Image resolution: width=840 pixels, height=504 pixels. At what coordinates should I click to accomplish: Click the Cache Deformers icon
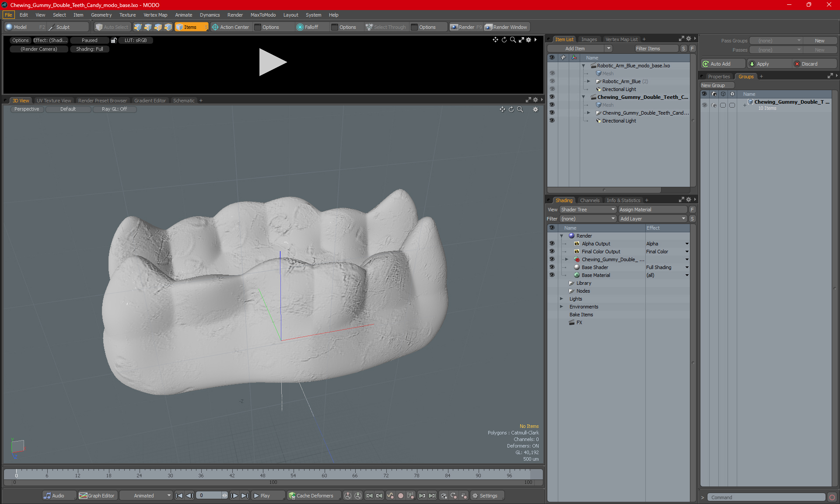click(x=292, y=496)
